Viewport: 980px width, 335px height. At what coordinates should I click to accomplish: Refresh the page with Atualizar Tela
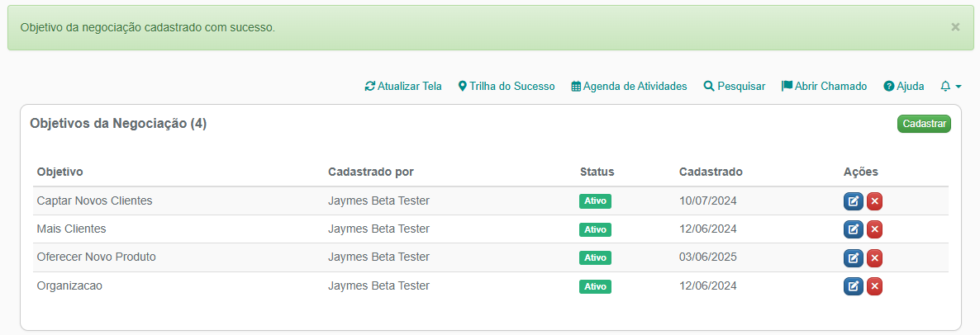pyautogui.click(x=403, y=86)
